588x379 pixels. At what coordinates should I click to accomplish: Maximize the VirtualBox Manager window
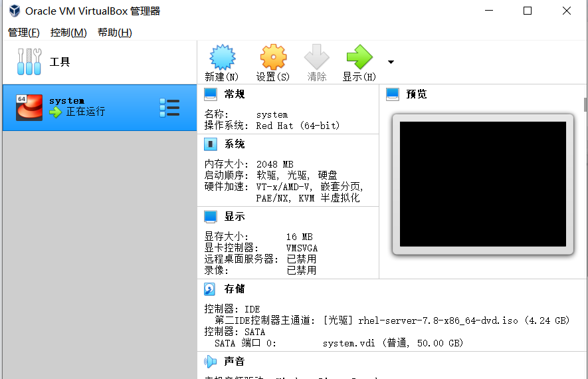528,11
